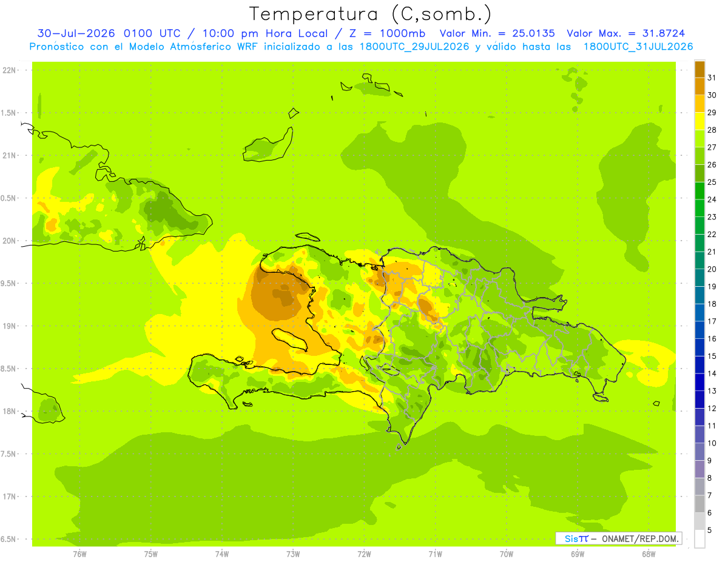Pick the orange swatch between colorbar 30 and 31
Viewport: 728px width, 562px height.
(x=699, y=86)
